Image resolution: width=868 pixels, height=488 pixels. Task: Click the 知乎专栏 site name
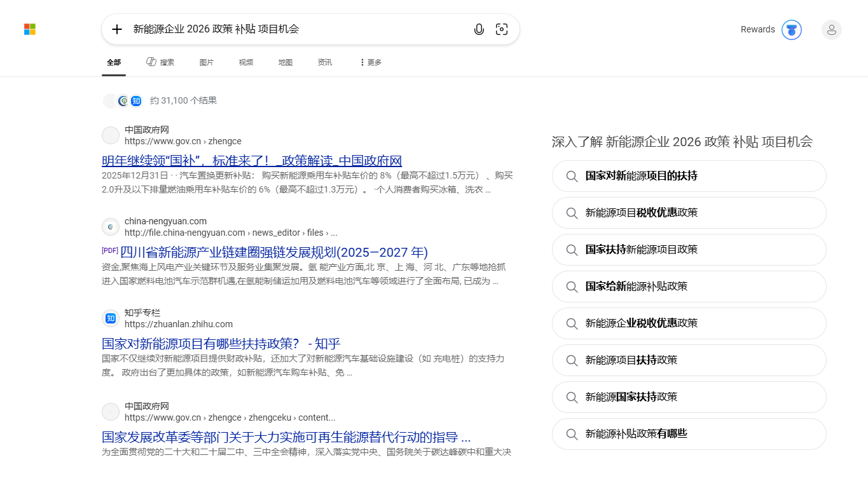[x=142, y=313]
